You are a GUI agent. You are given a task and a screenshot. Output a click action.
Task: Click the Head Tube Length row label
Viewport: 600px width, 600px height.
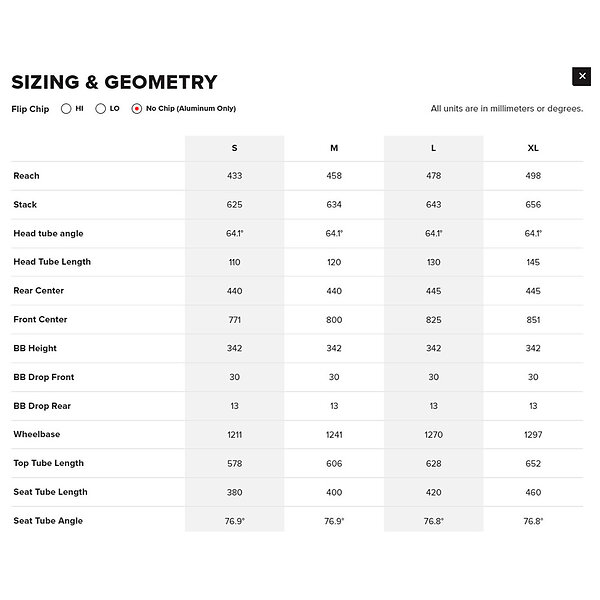[52, 262]
